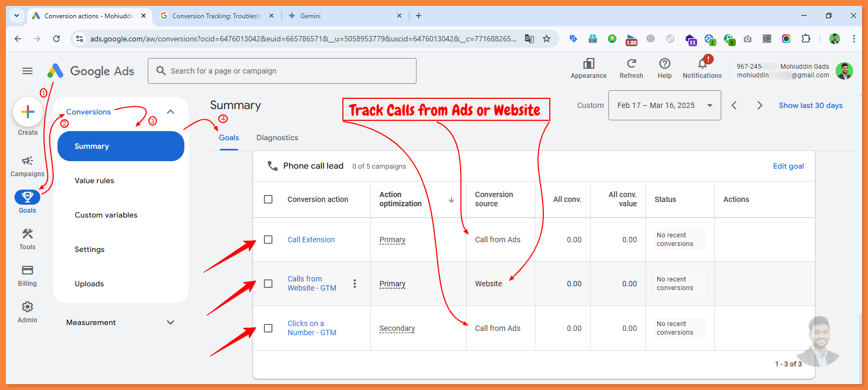868x390 pixels.
Task: Click the search for page or campaign field
Action: (x=282, y=71)
